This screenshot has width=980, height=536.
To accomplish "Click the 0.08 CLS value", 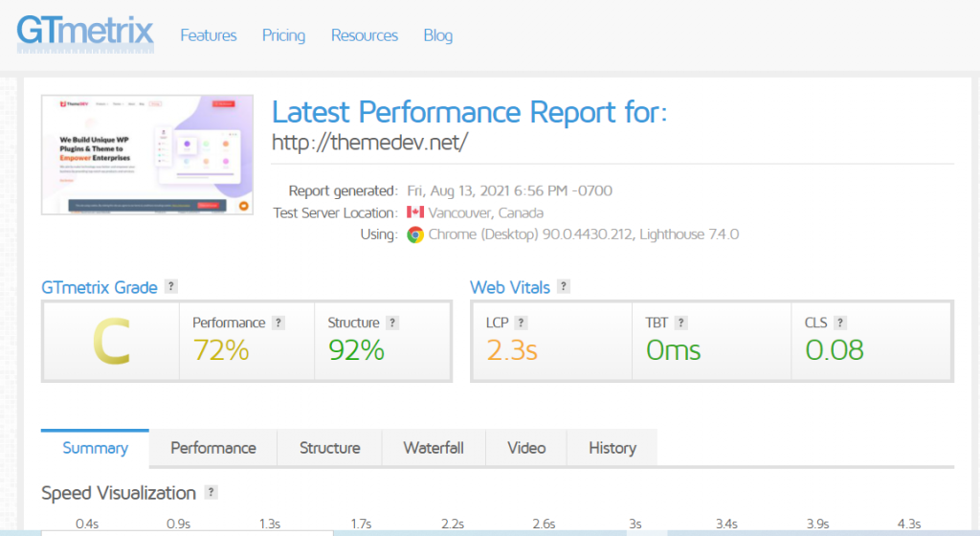I will (x=835, y=350).
